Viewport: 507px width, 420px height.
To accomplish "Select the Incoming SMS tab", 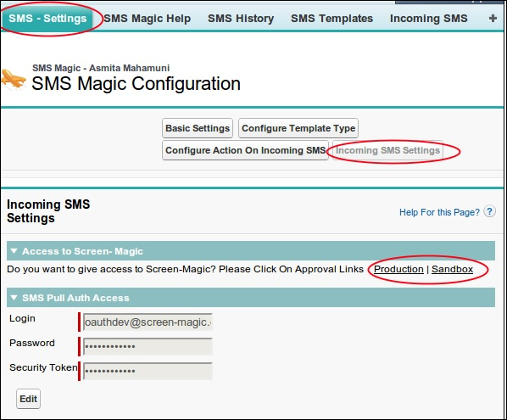I will [428, 19].
